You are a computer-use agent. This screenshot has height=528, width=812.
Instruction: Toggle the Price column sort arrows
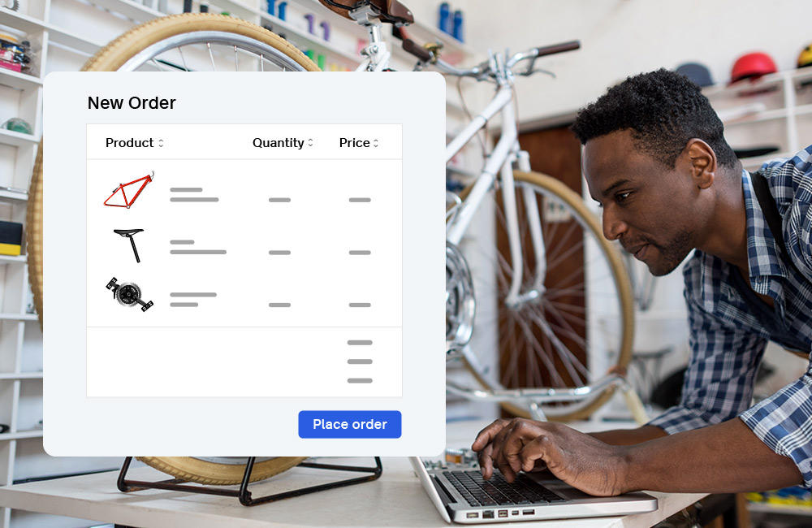point(375,143)
